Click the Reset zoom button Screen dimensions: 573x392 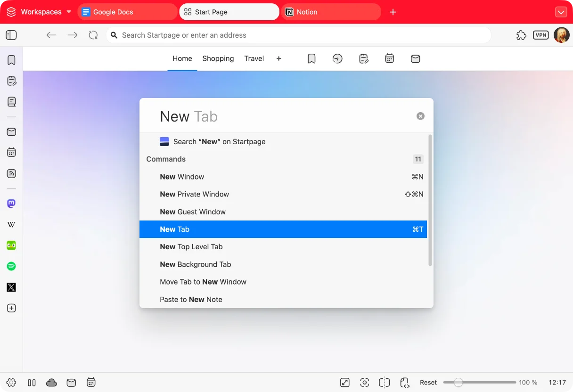pyautogui.click(x=428, y=383)
